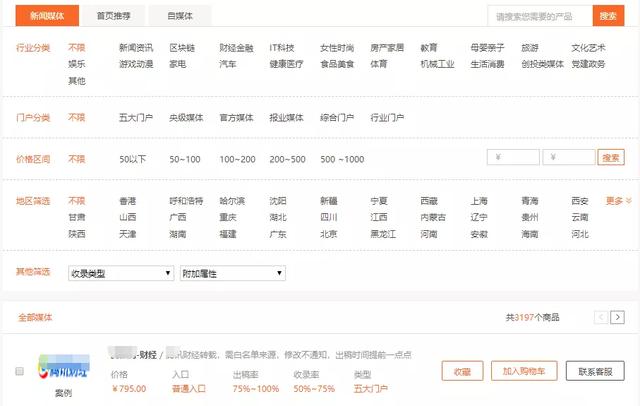Click the previous page arrow icon
Image resolution: width=640 pixels, height=406 pixels.
(601, 317)
